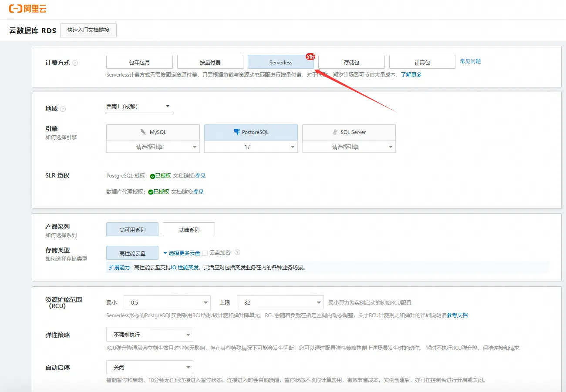Click the Alibaba Cloud logo

click(27, 9)
